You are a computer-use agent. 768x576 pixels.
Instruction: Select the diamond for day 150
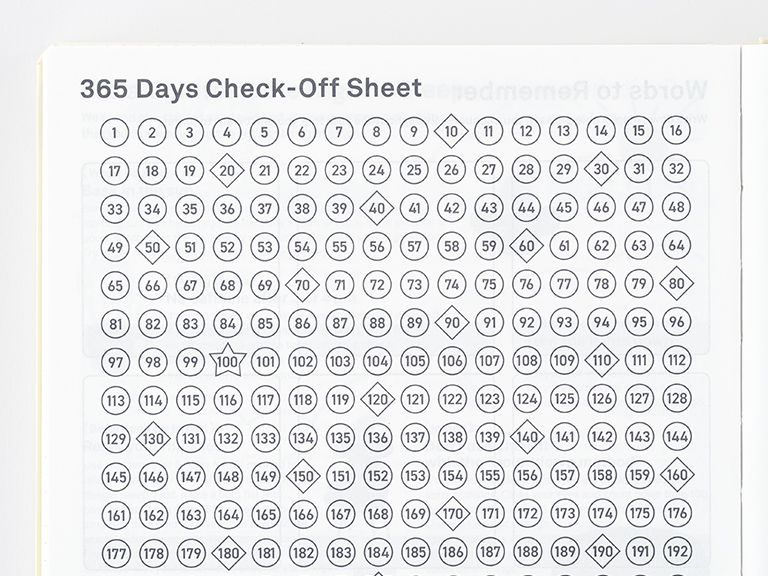(x=303, y=476)
